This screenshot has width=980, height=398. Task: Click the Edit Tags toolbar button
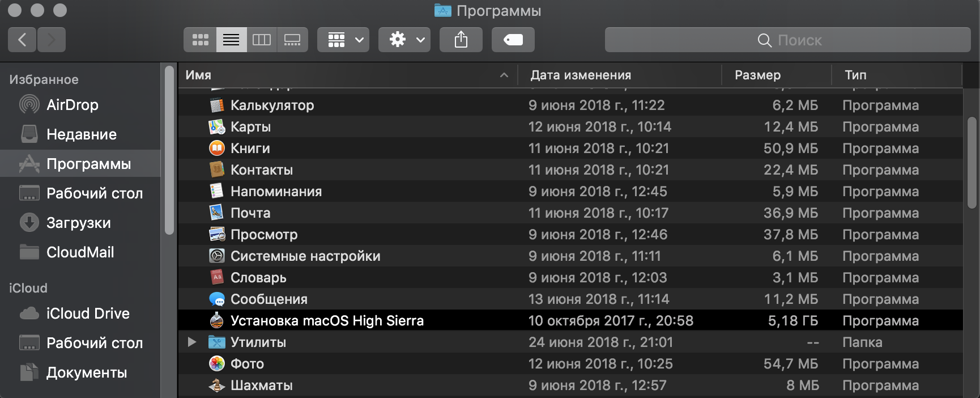513,40
